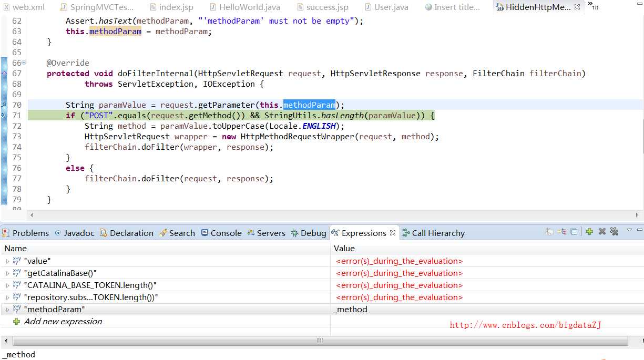Click the watch expression icon beside "value"
644x360 pixels.
pos(17,261)
